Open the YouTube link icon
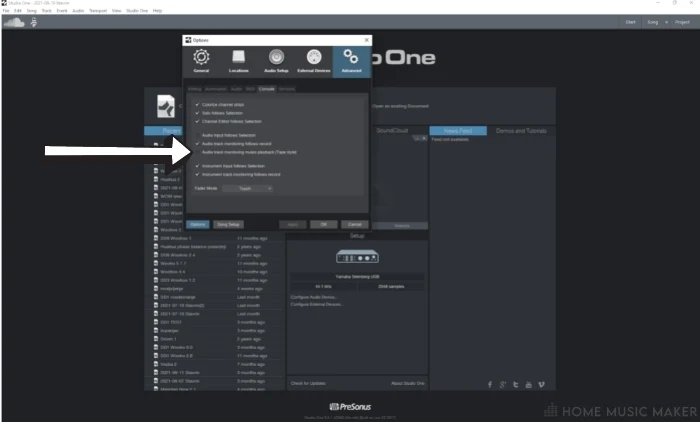 [x=529, y=384]
